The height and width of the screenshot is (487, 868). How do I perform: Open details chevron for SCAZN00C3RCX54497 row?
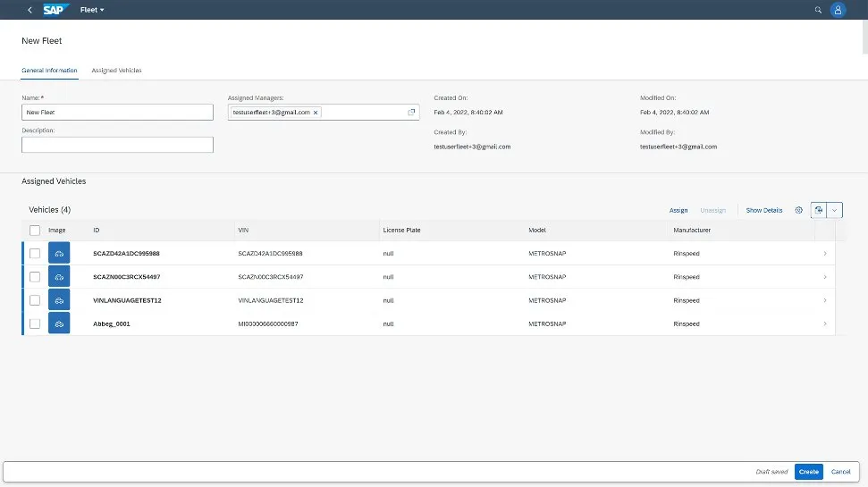[x=824, y=277]
